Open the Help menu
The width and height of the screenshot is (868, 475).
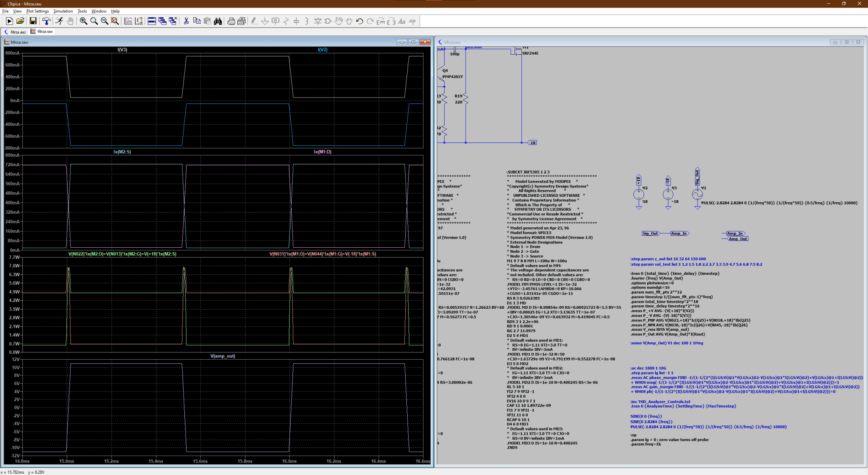tap(115, 11)
